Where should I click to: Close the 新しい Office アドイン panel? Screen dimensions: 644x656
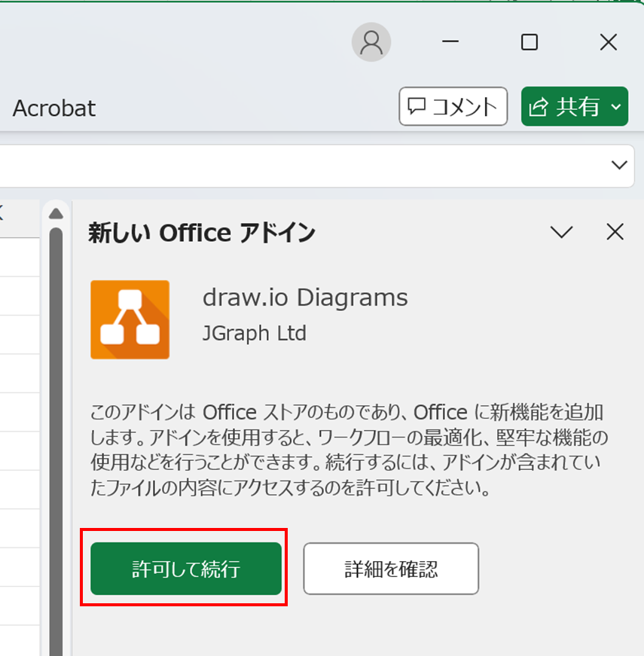click(x=615, y=232)
